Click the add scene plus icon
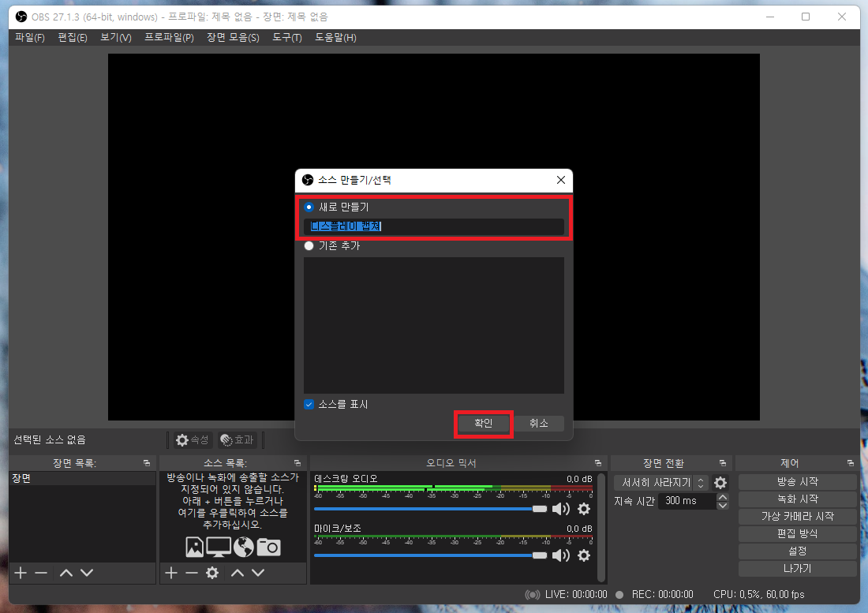Image resolution: width=868 pixels, height=613 pixels. coord(21,573)
